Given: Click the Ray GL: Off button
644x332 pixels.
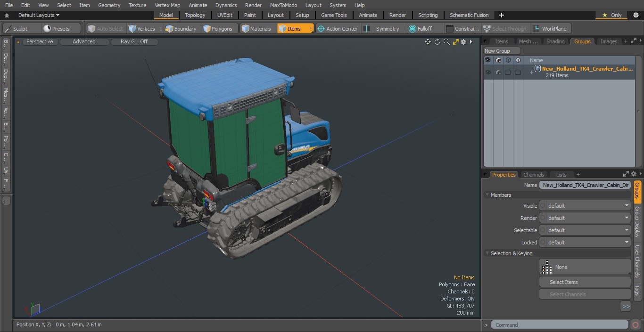Looking at the screenshot, I should (134, 42).
